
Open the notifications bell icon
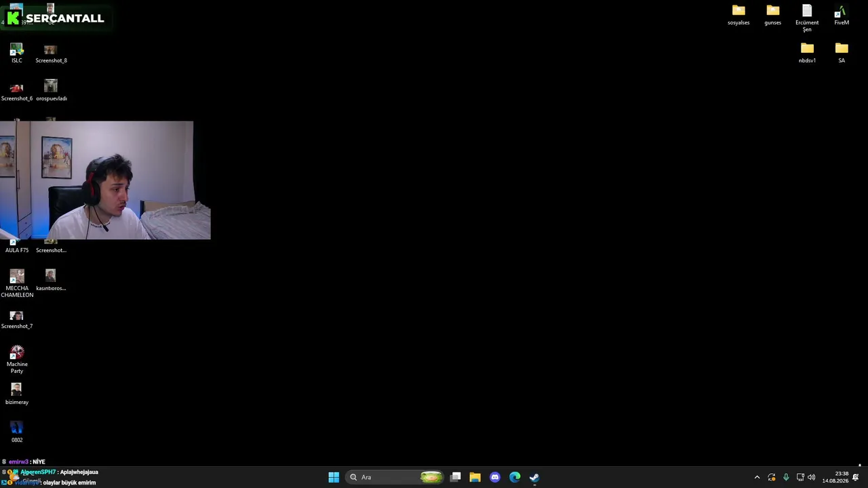856,477
